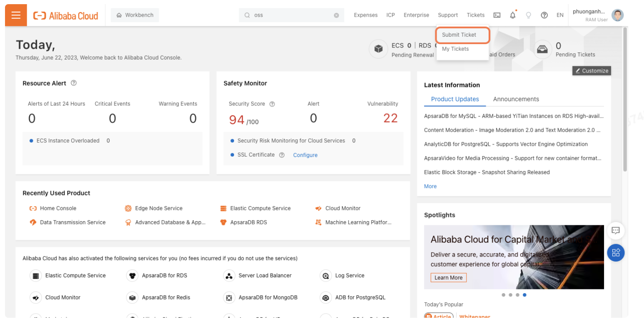The image size is (644, 324).
Task: Select the Product Updates tab
Action: coord(454,99)
